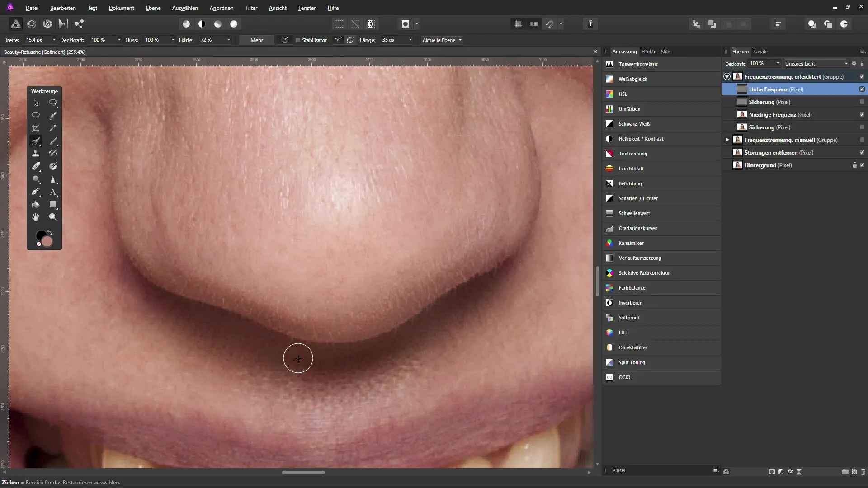
Task: Toggle the snapping magnet icon
Action: tap(550, 24)
